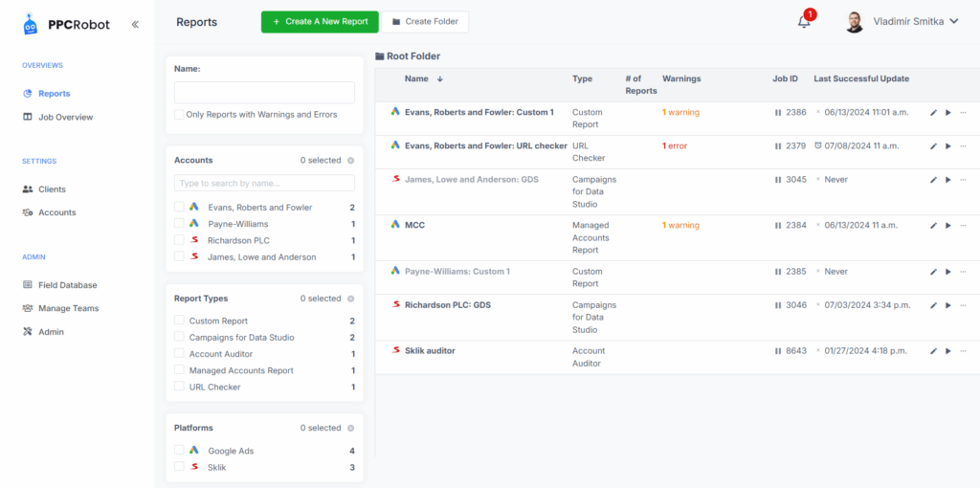Check the Campaigns for Data Studio filter
Viewport: 980px width, 488px height.
pos(179,338)
